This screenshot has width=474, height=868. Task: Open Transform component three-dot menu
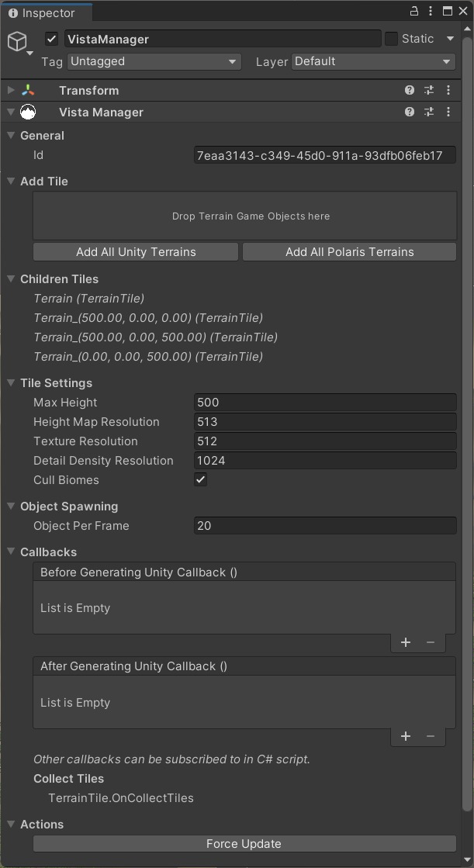click(x=448, y=90)
